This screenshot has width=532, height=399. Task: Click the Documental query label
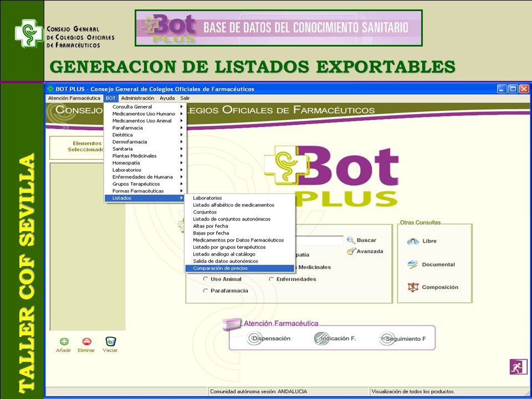[x=438, y=265]
